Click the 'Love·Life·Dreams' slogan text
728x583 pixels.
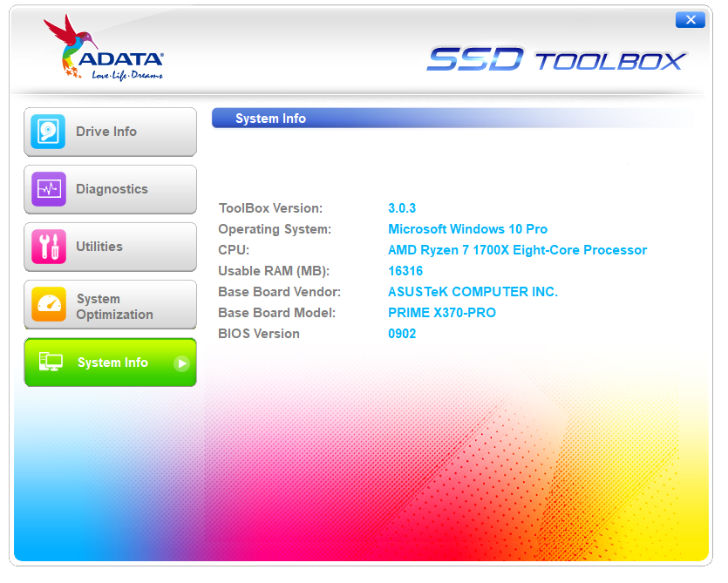pos(127,75)
